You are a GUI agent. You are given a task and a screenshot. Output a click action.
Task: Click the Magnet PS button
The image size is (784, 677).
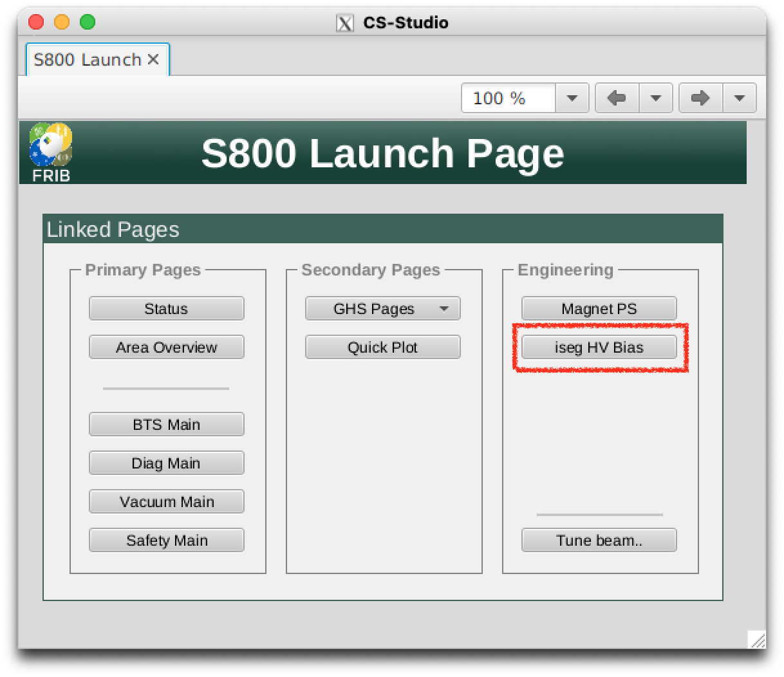coord(599,309)
